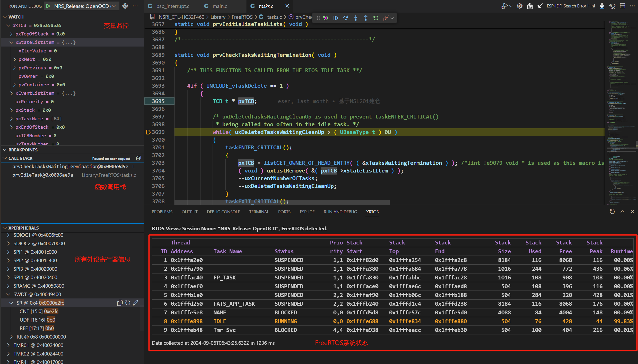Open the OUTPUT panel tab
Image resolution: width=638 pixels, height=364 pixels.
[189, 212]
